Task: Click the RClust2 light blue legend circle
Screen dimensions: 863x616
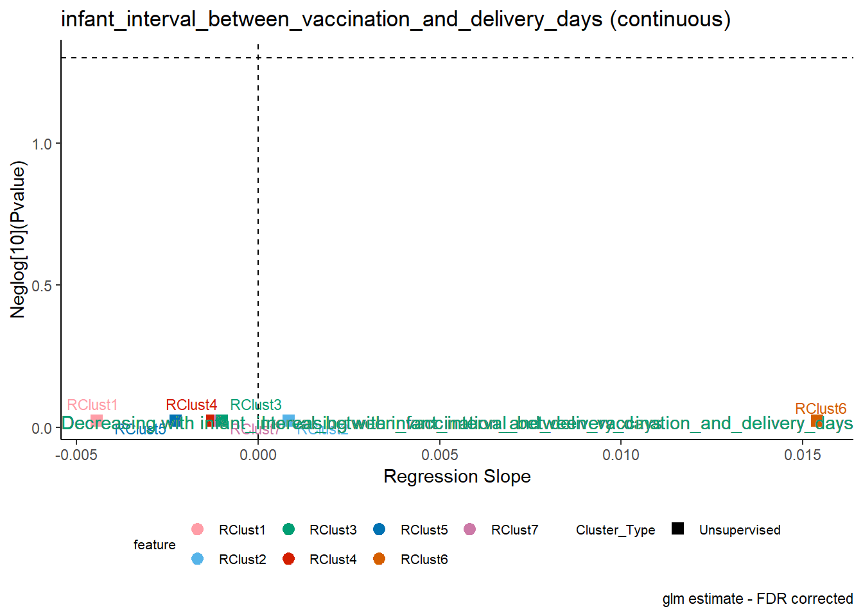Action: tap(198, 559)
